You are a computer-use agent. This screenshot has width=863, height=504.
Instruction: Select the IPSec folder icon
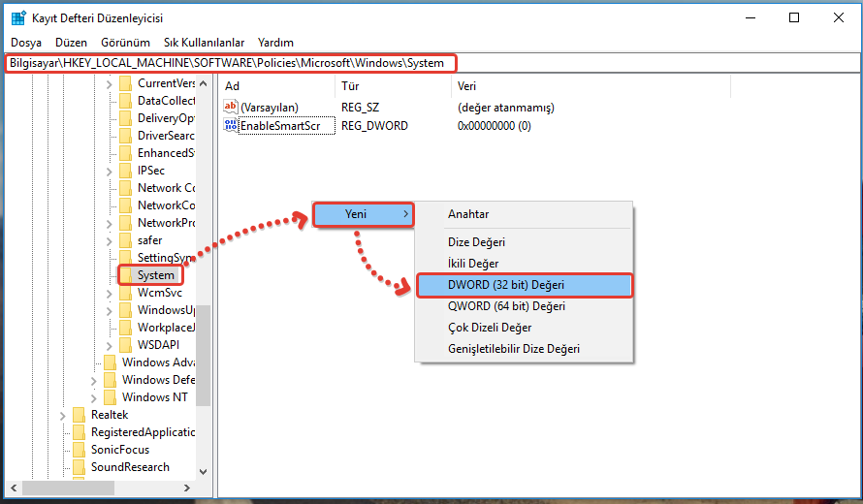(126, 171)
